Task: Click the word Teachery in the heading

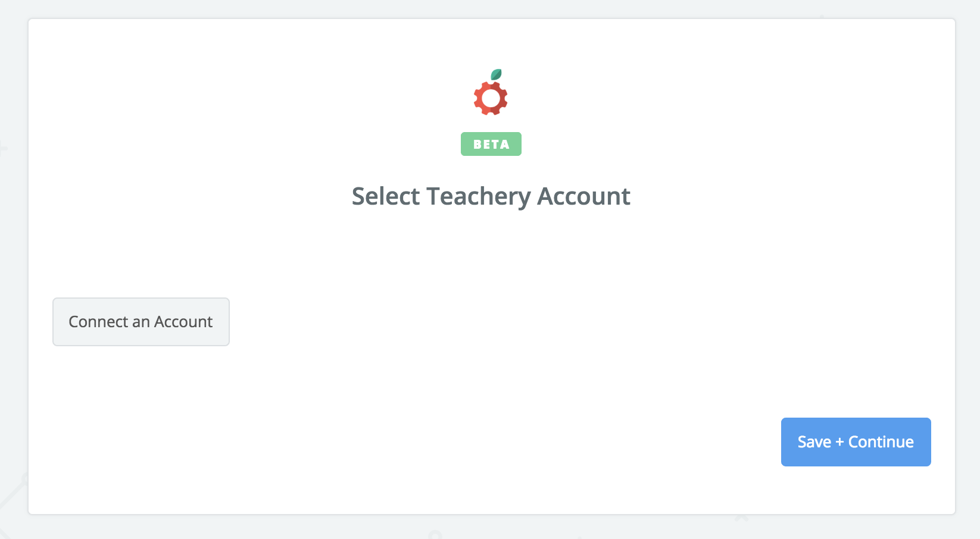Action: point(478,196)
